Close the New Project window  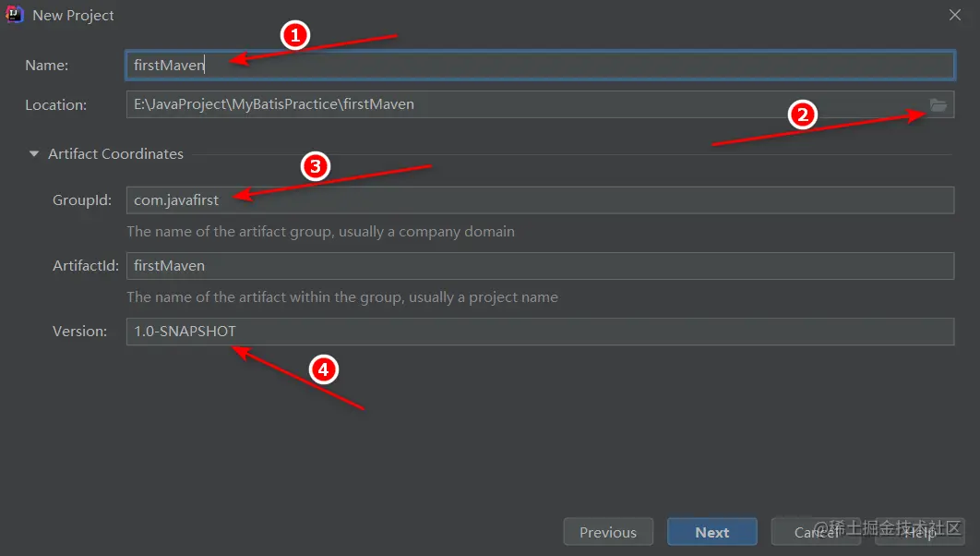pos(954,15)
